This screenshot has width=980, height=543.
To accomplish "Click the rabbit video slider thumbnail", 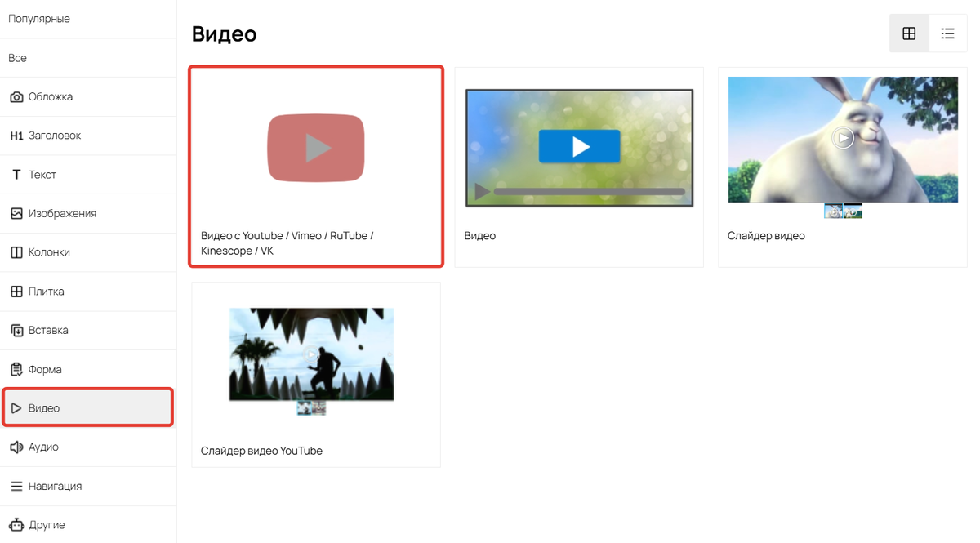I will pos(843,140).
